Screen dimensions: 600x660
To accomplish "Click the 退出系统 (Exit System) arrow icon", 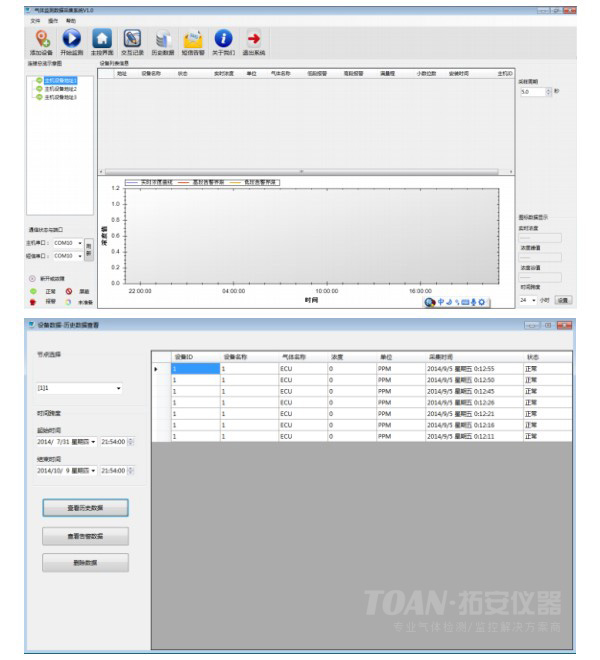I will click(x=253, y=39).
